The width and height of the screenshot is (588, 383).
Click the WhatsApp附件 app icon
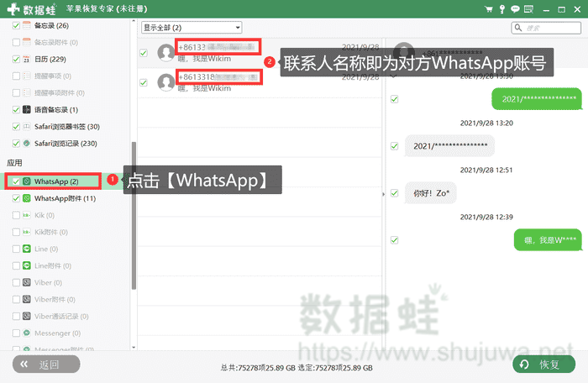[27, 198]
